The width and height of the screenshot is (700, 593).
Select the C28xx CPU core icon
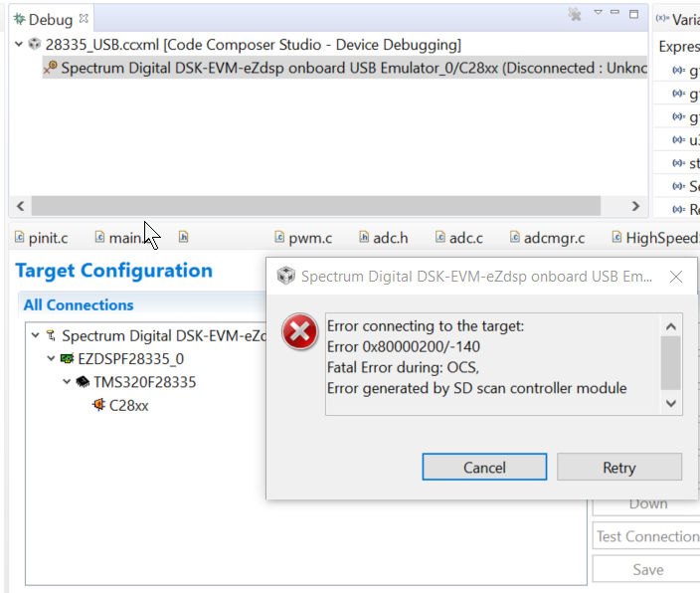click(x=98, y=405)
